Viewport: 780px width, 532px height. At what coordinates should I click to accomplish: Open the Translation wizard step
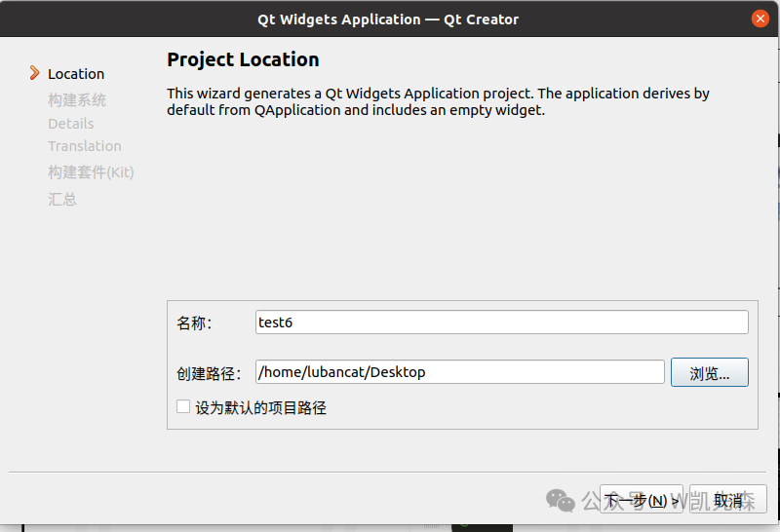pos(85,146)
